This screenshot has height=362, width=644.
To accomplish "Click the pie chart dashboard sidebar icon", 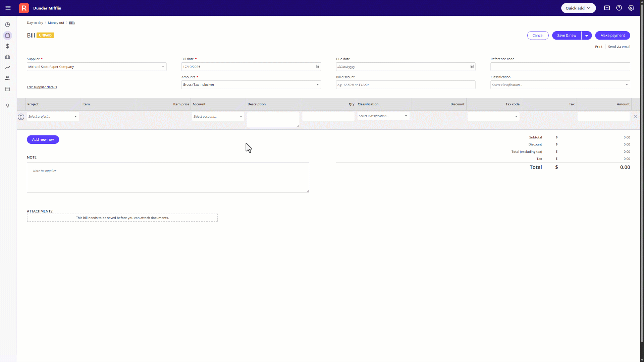I will coord(7,25).
